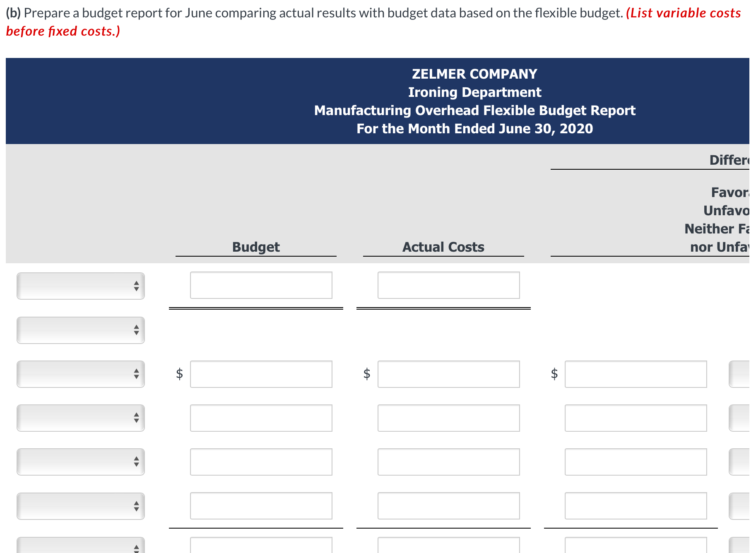The height and width of the screenshot is (553, 756).
Task: Click the Difference input preceded by a dollar sign
Action: click(x=636, y=374)
